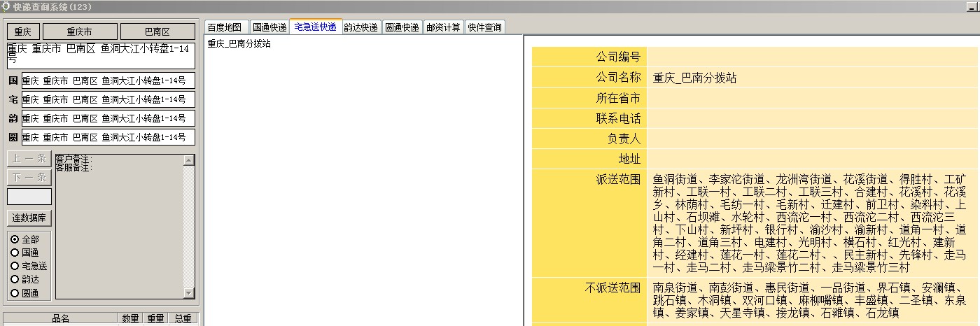Select the 国通 radio option
The width and height of the screenshot is (980, 326).
(x=15, y=253)
